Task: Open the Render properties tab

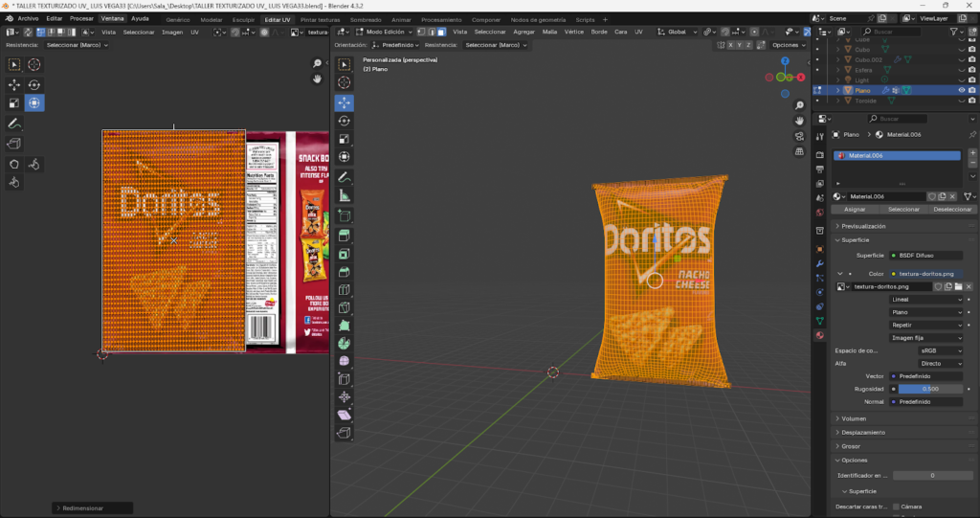Action: pos(820,154)
